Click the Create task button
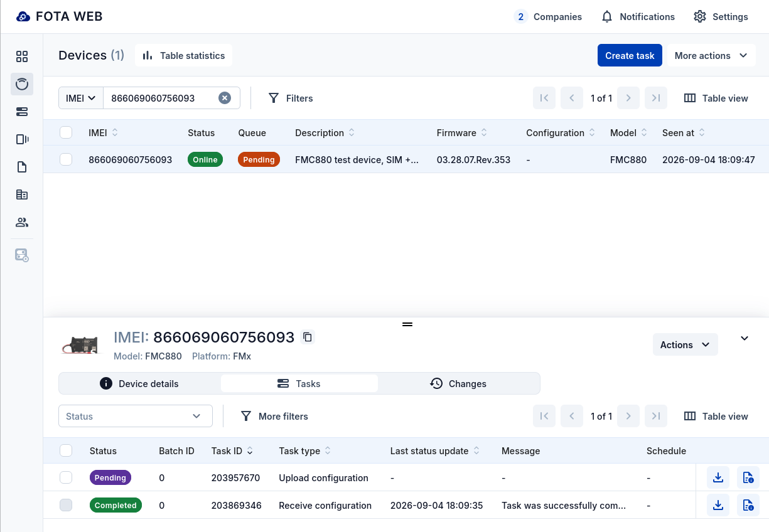Screen dimensions: 769x532 point(630,55)
